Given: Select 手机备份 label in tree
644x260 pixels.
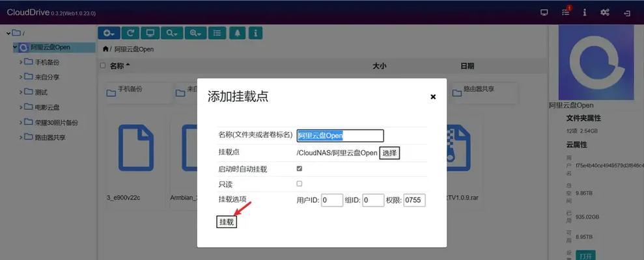Looking at the screenshot, I should coord(47,62).
